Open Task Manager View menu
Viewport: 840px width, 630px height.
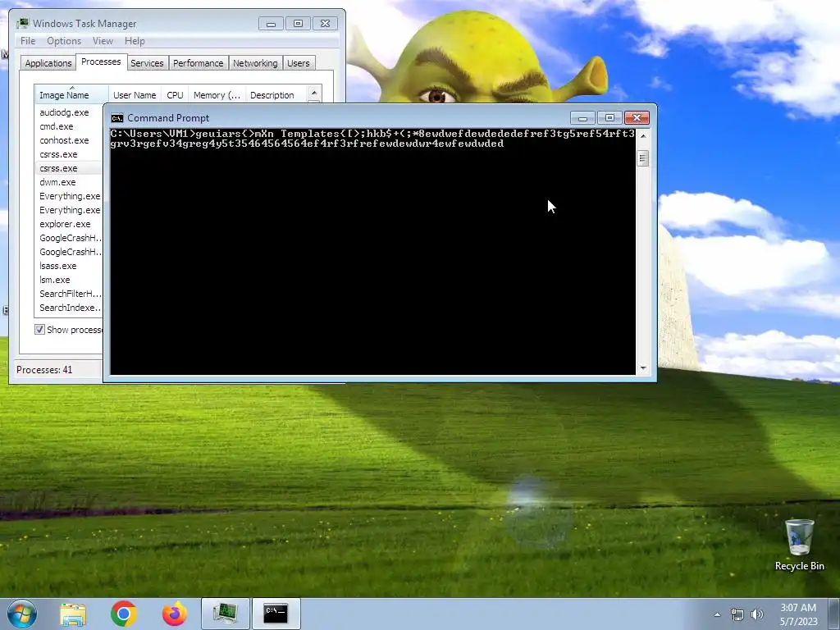[103, 41]
